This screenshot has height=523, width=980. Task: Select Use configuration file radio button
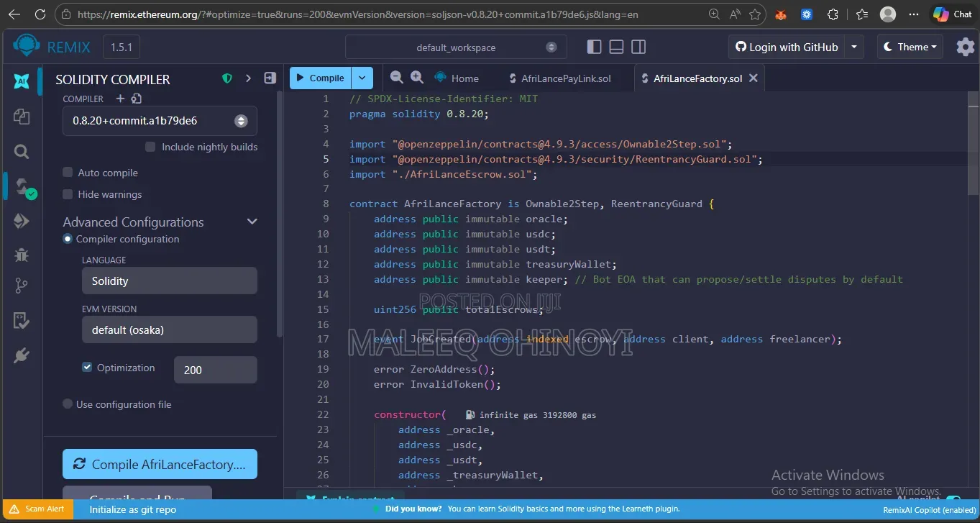(68, 404)
